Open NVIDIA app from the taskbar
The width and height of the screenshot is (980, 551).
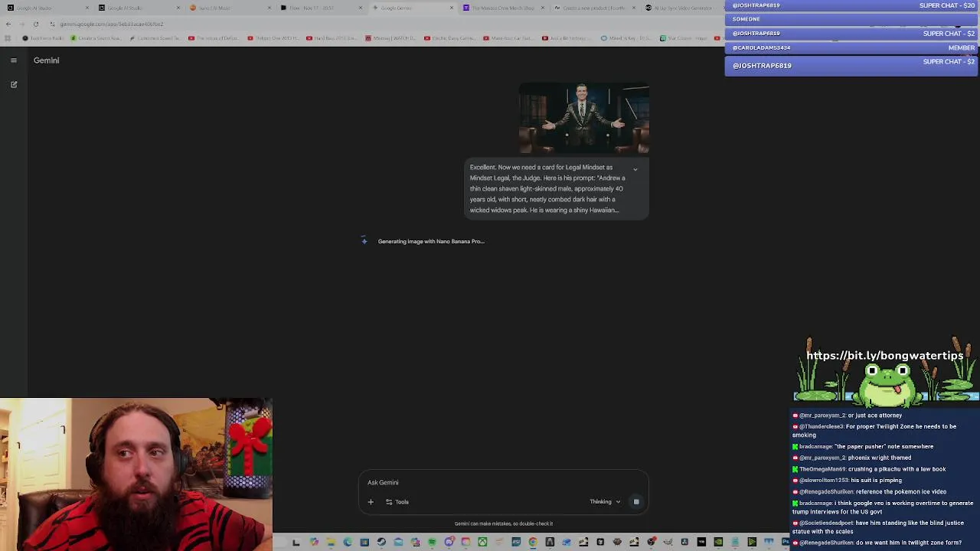click(718, 543)
